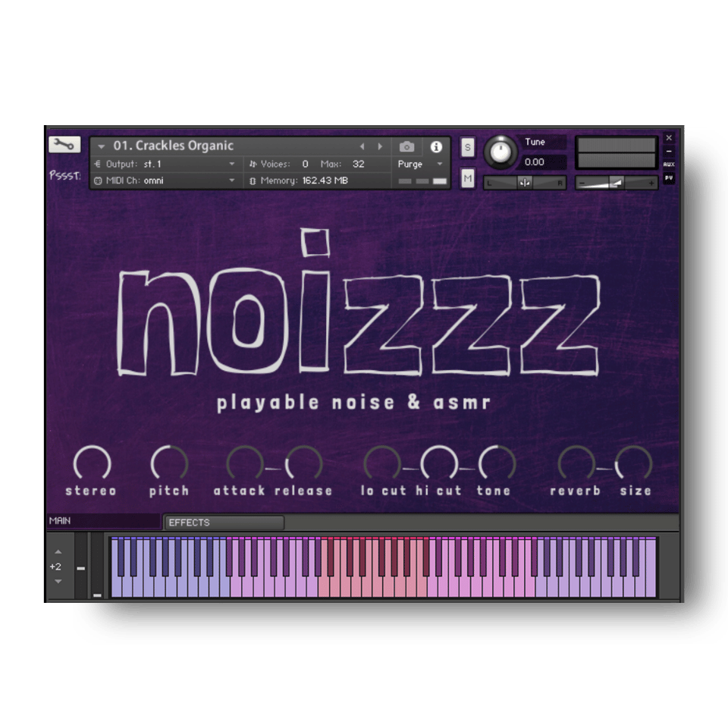Click Memory value 162.43 MB
Viewport: 728px width, 728px height.
click(x=325, y=180)
